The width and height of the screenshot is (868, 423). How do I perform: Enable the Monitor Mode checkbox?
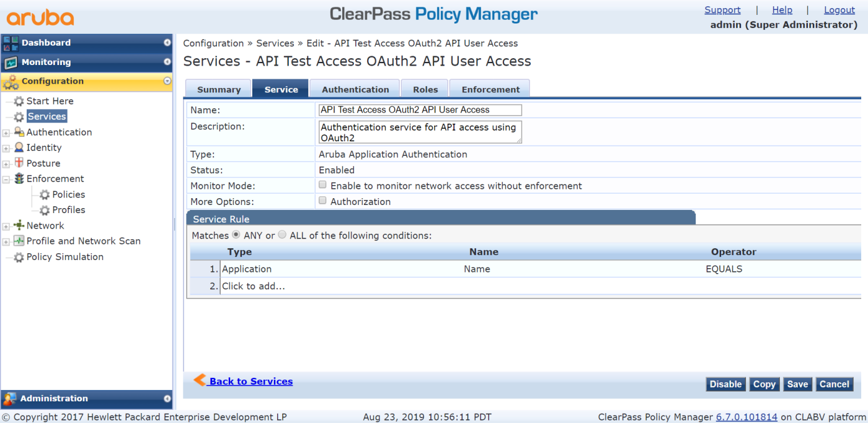click(322, 185)
